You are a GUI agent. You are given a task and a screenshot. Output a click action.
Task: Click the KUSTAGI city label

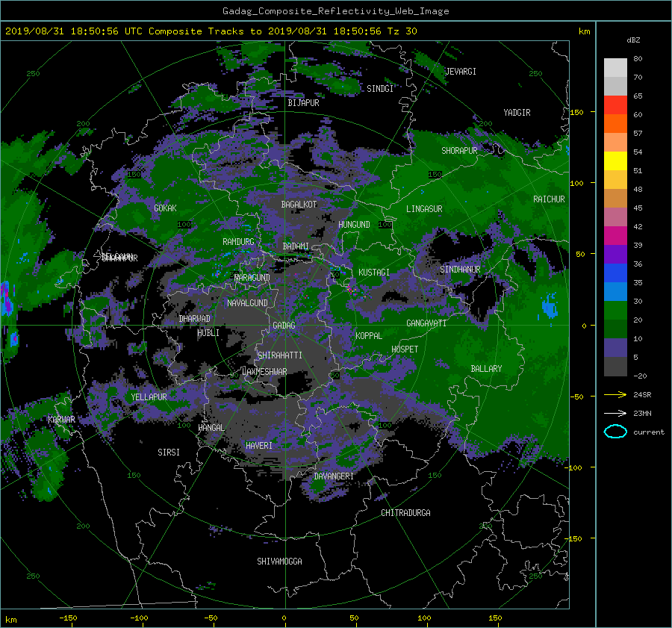pyautogui.click(x=374, y=273)
